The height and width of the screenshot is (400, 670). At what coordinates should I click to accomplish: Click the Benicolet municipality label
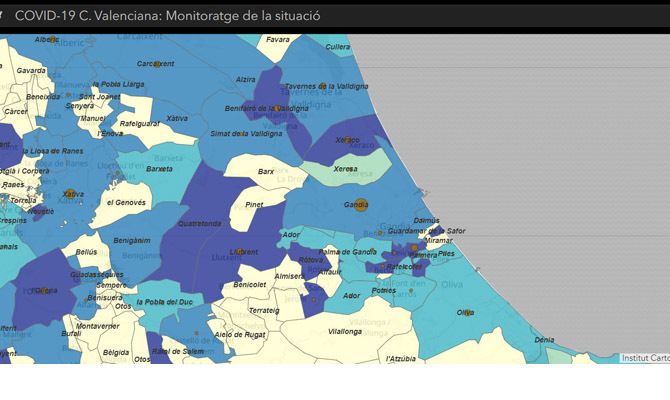(x=250, y=285)
